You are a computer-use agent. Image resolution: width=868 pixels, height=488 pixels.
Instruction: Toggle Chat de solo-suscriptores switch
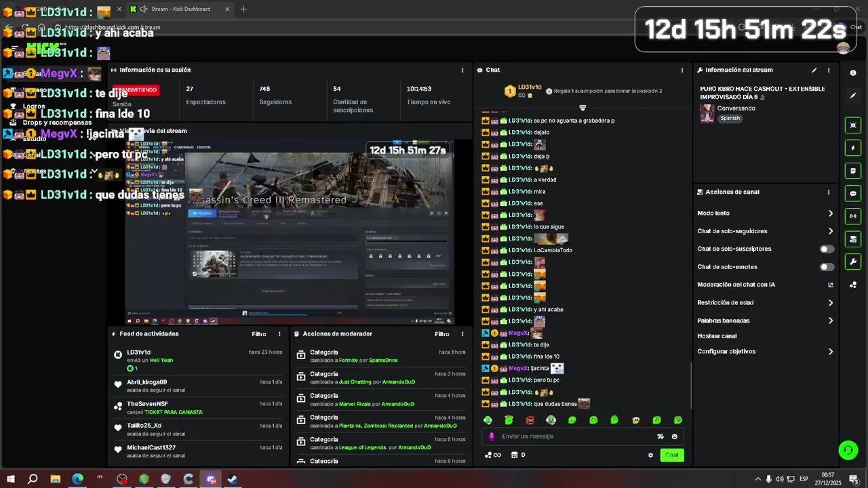(827, 249)
